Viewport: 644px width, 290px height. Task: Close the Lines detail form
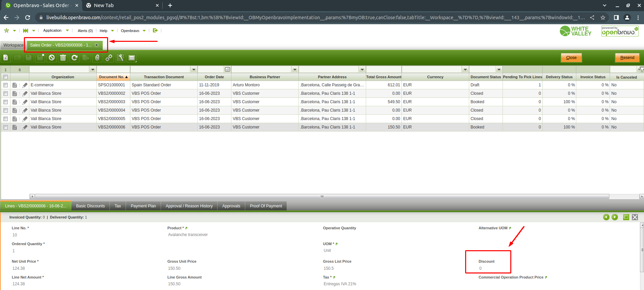(x=635, y=217)
